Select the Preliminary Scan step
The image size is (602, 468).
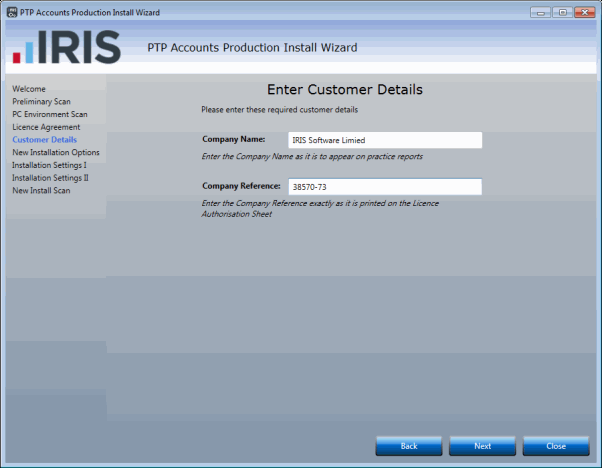click(41, 101)
